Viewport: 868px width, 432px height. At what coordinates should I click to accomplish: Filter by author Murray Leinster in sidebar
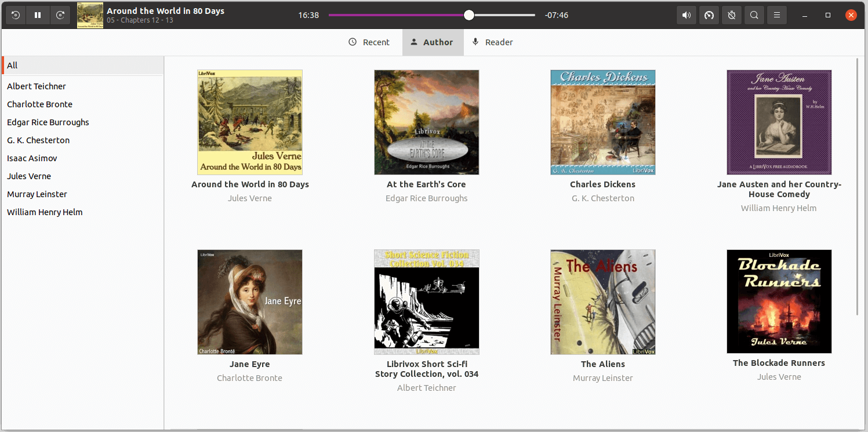(x=83, y=194)
